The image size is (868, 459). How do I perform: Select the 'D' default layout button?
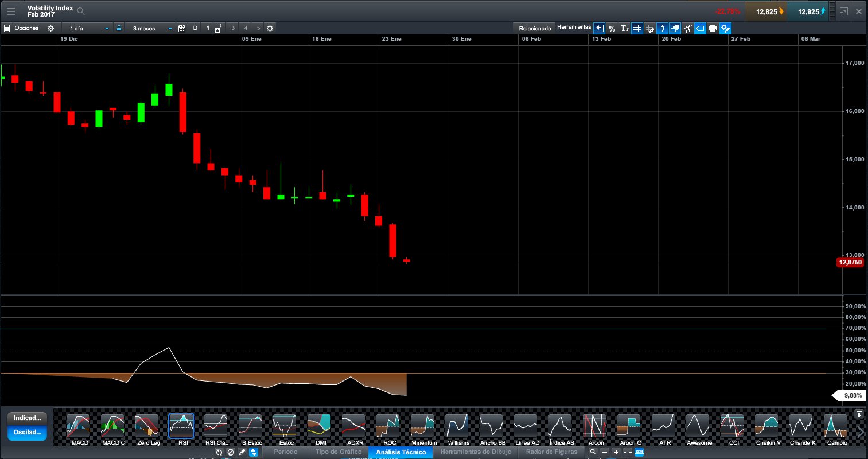tap(195, 28)
